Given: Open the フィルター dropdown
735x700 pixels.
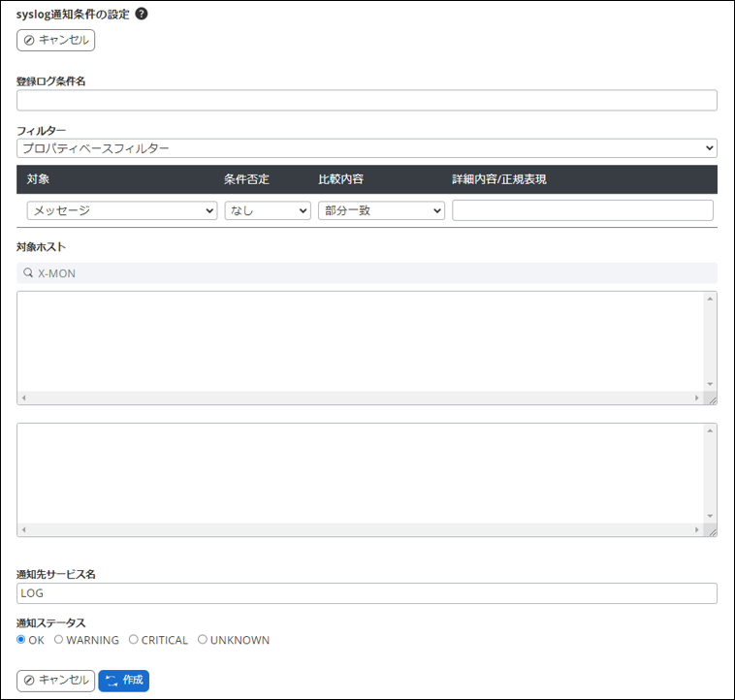Looking at the screenshot, I should coord(367,148).
